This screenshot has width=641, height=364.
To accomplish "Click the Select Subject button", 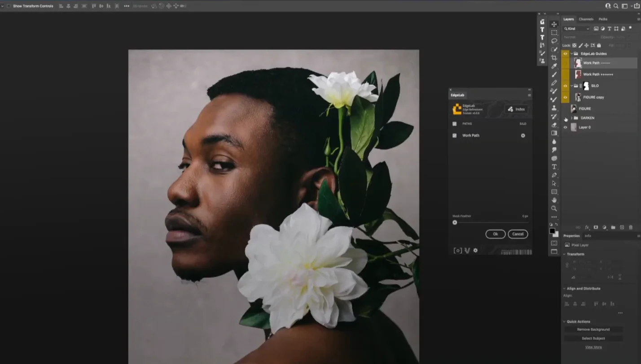I will [x=593, y=338].
